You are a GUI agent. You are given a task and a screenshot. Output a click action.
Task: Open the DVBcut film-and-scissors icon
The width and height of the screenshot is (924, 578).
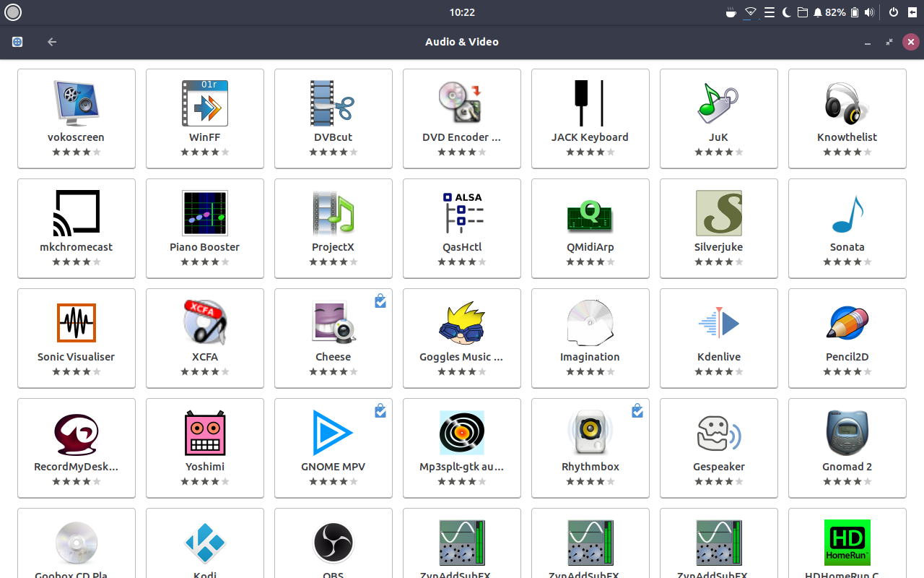(334, 103)
